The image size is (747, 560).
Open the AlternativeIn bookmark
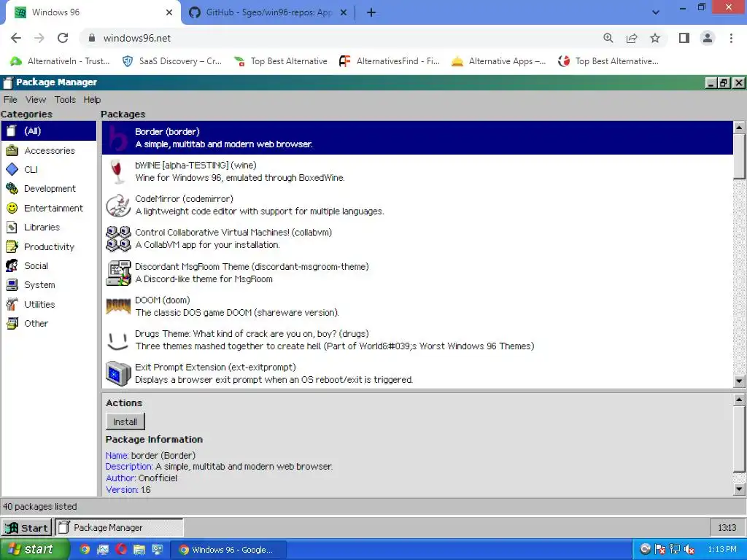(60, 61)
